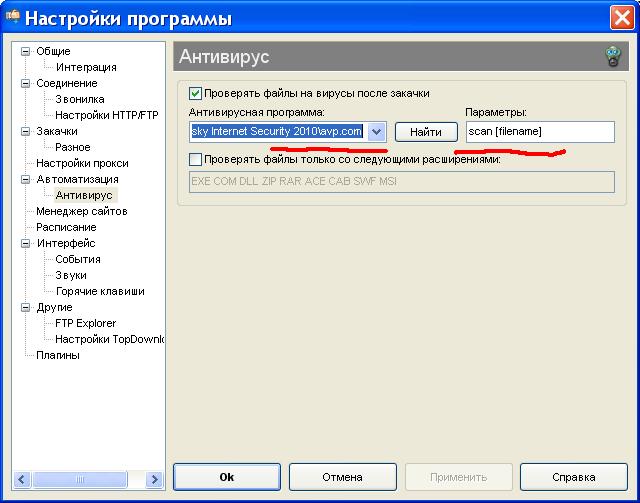Open Горячие клавиши settings page

click(100, 292)
